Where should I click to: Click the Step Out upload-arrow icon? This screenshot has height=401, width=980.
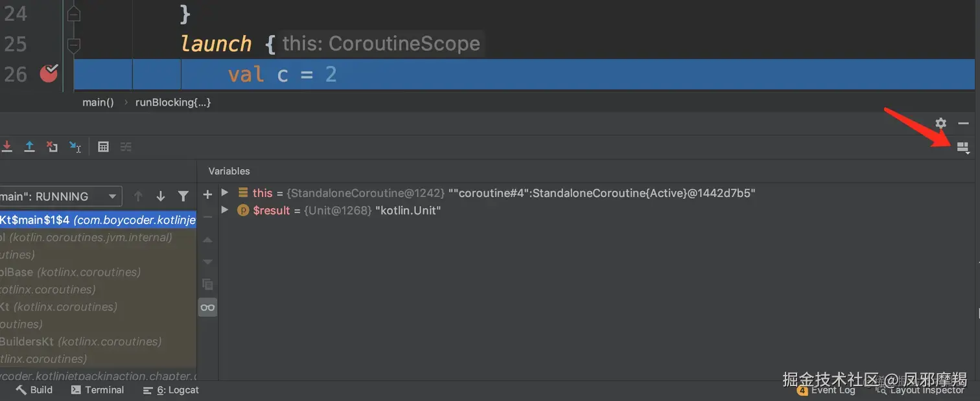29,147
